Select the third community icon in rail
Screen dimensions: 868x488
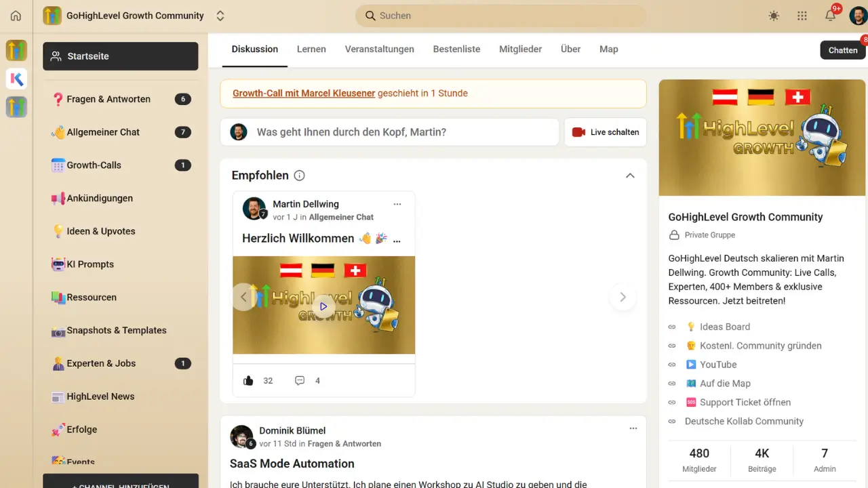point(16,107)
